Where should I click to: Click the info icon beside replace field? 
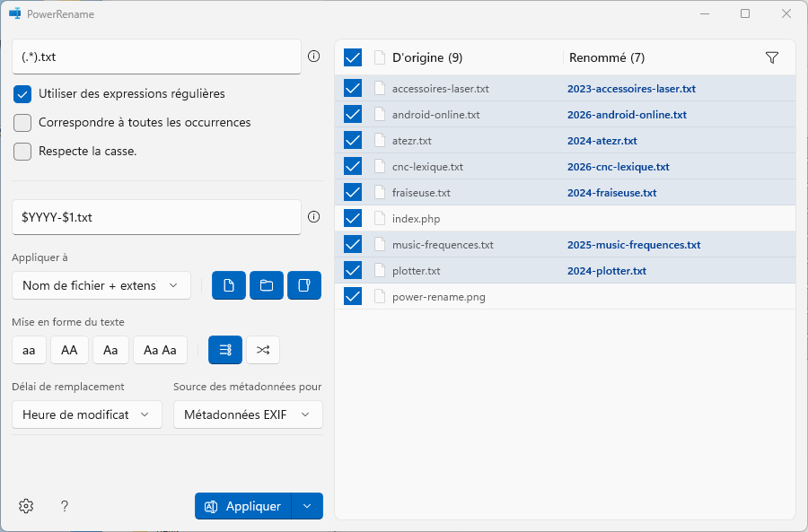click(x=313, y=216)
